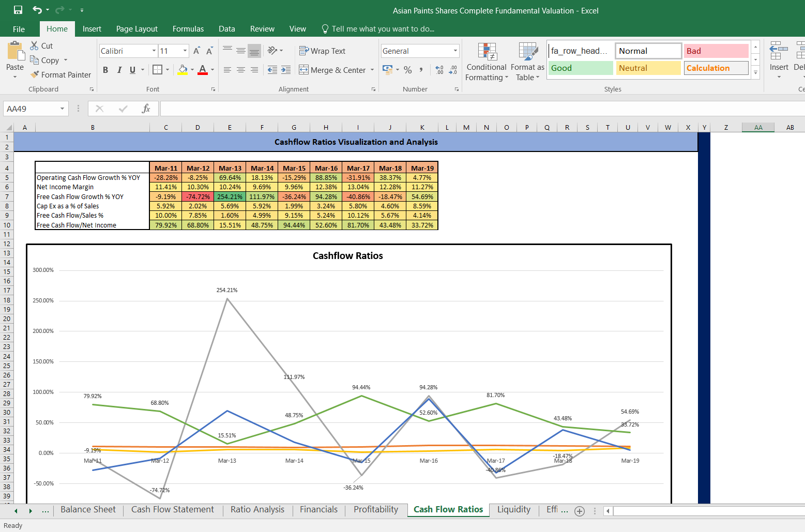This screenshot has height=532, width=805.
Task: Apply the Good cell style
Action: (x=580, y=68)
